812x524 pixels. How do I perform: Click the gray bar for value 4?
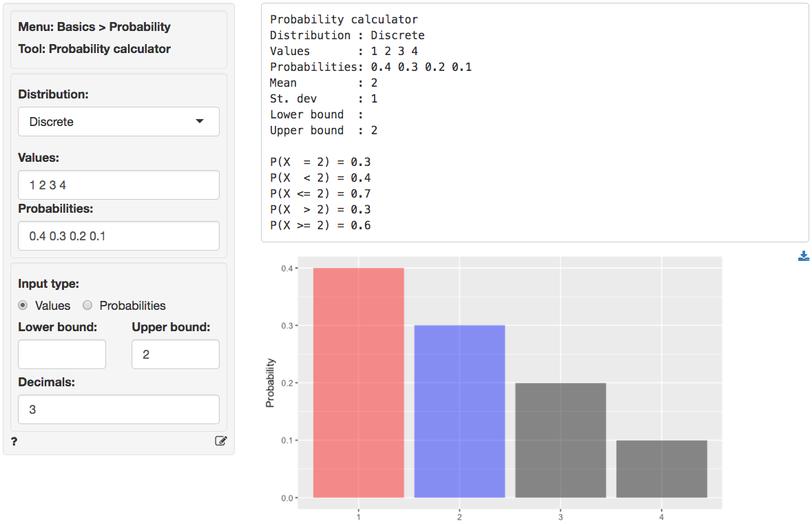coord(661,469)
